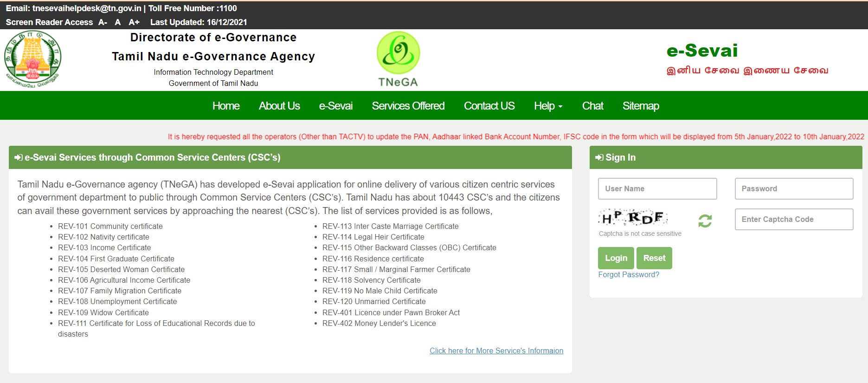This screenshot has width=868, height=383.
Task: Open the Home menu item
Action: (226, 106)
